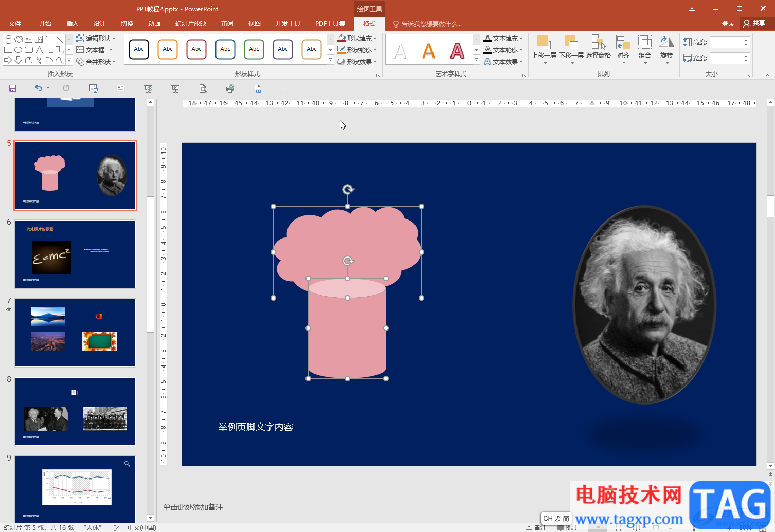The height and width of the screenshot is (532, 775).
Task: Select the oval shape in the shapes gallery
Action: (x=18, y=50)
